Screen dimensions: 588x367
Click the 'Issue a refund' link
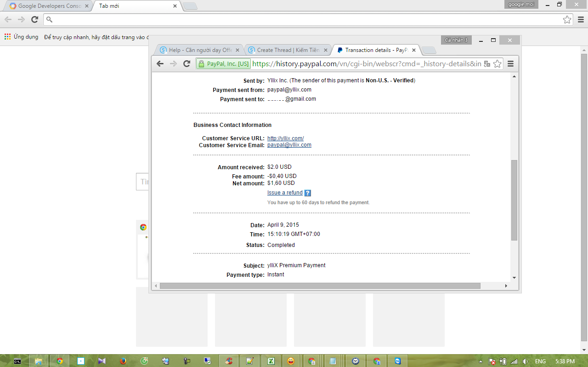(x=285, y=193)
